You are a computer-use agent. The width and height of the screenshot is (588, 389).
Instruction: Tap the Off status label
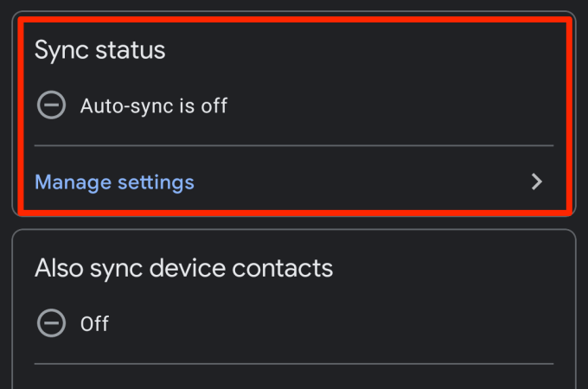pos(94,324)
